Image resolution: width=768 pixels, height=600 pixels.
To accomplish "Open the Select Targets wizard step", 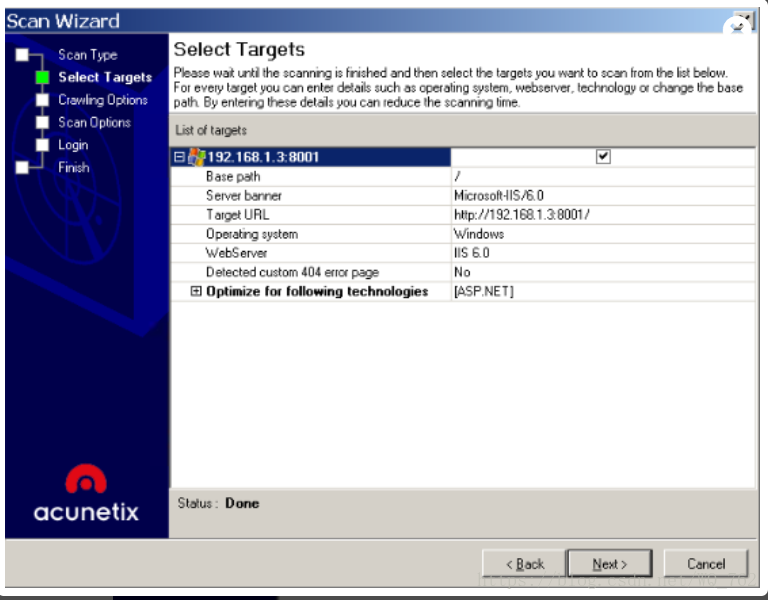I will click(105, 77).
